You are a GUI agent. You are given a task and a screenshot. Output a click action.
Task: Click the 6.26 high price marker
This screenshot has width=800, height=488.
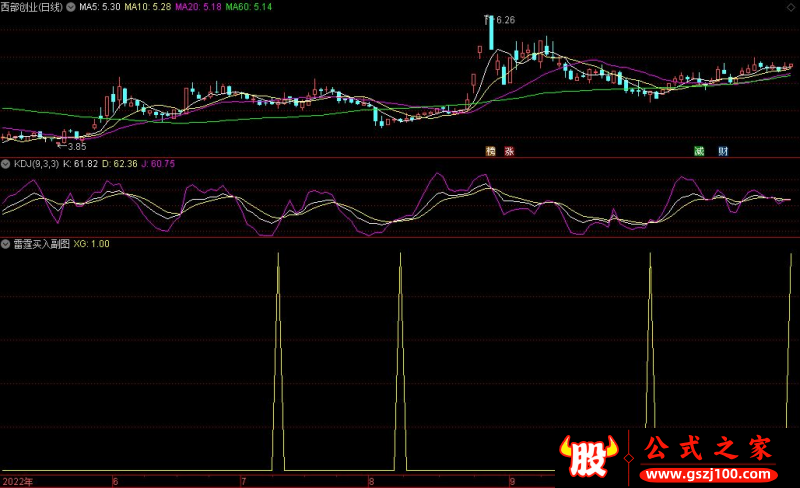click(x=503, y=20)
